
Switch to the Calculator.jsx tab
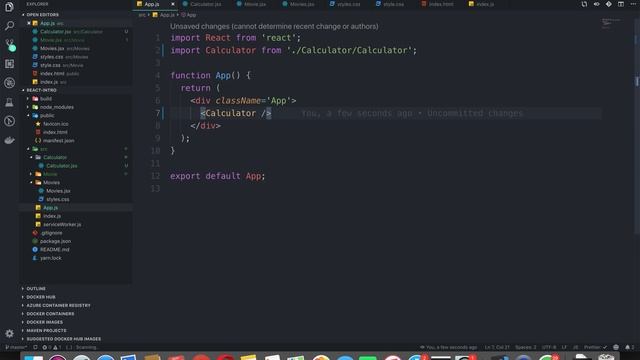tap(202, 4)
